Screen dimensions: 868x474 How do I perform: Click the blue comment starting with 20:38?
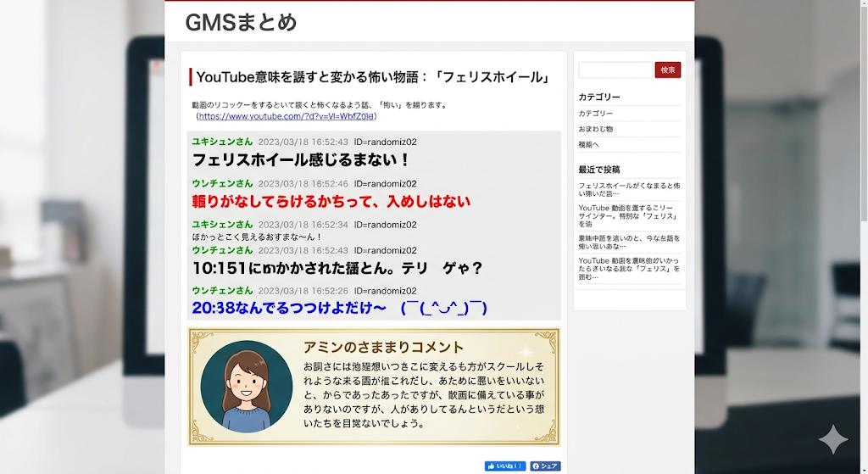tap(339, 308)
